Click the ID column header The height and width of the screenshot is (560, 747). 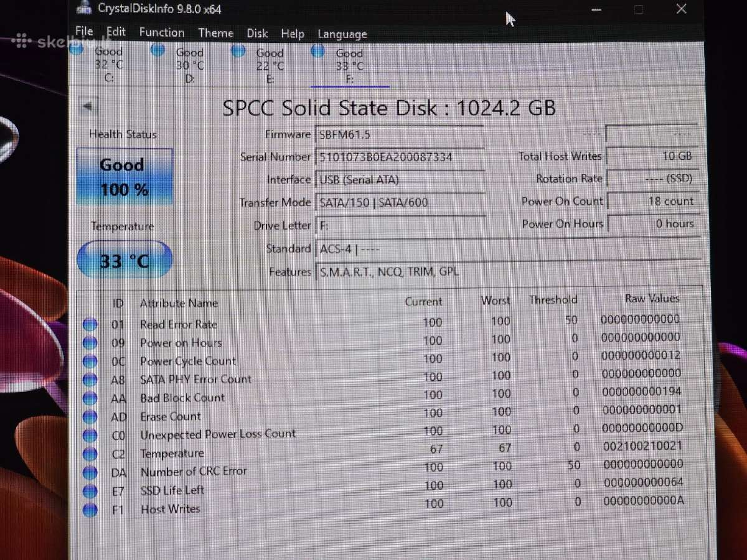(118, 304)
